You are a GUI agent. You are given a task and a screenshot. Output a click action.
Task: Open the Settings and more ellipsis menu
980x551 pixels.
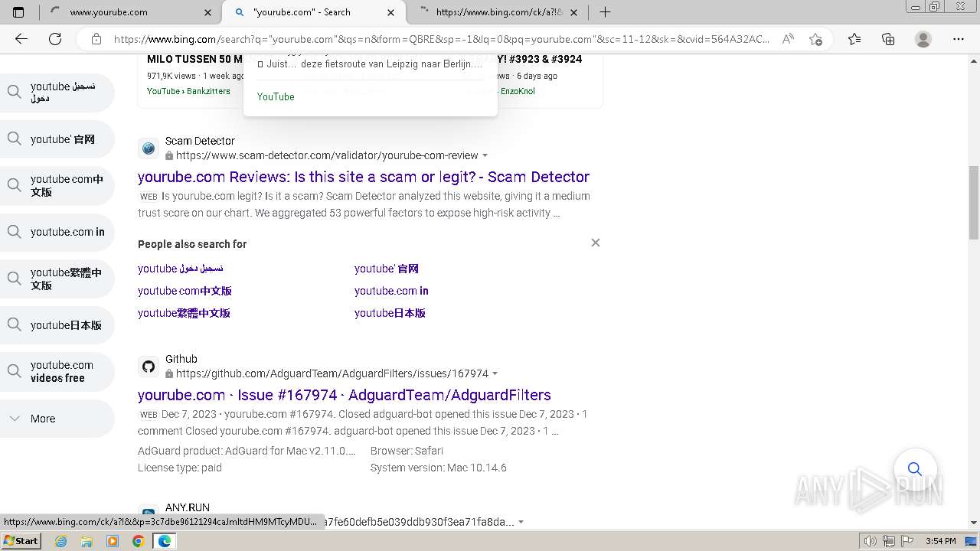pyautogui.click(x=959, y=39)
